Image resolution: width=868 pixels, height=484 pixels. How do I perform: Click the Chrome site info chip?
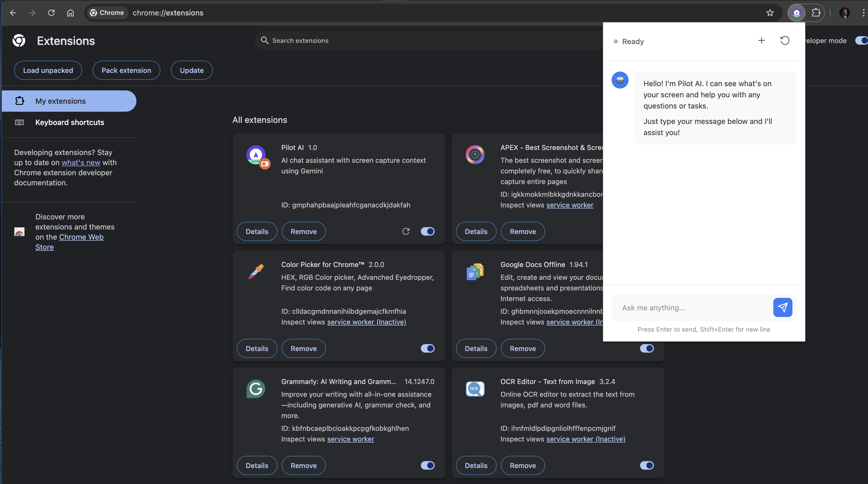(107, 13)
